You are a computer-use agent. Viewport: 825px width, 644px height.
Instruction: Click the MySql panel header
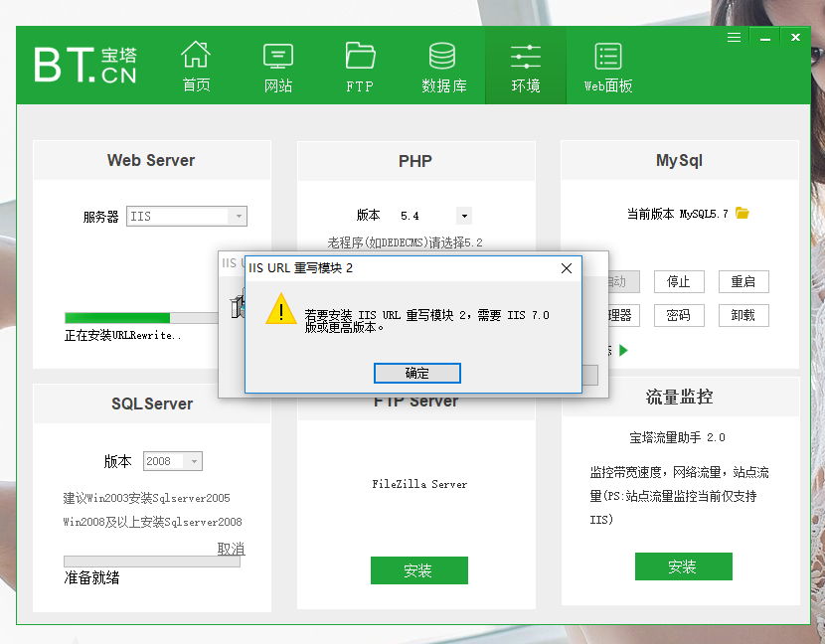coord(679,160)
